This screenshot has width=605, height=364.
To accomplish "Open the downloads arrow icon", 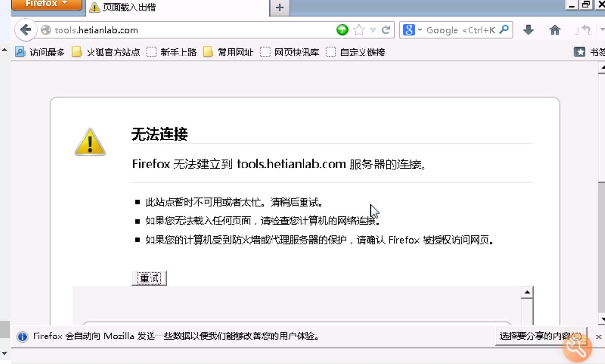I will 528,30.
